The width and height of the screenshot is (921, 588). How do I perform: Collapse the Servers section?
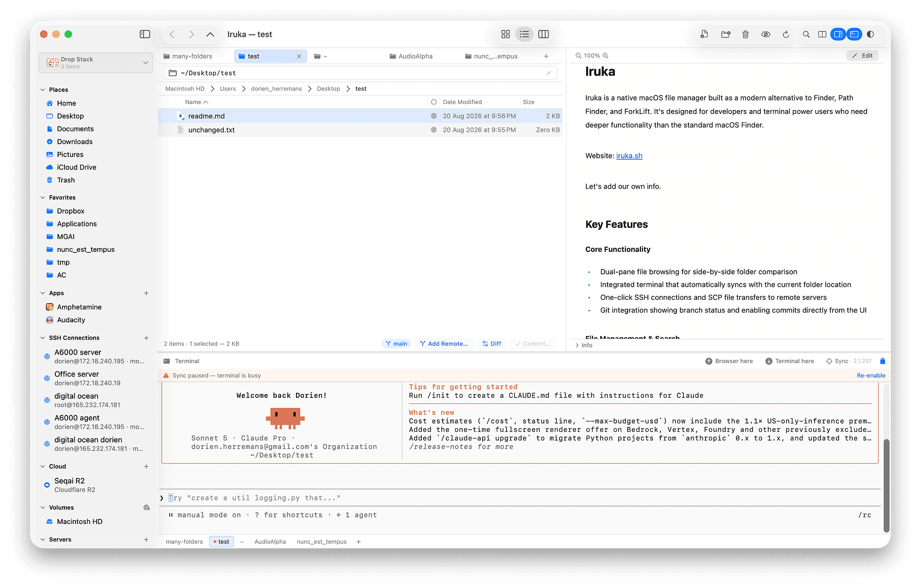point(43,540)
